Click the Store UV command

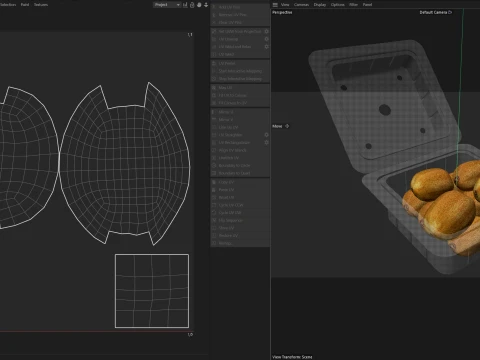(x=240, y=228)
